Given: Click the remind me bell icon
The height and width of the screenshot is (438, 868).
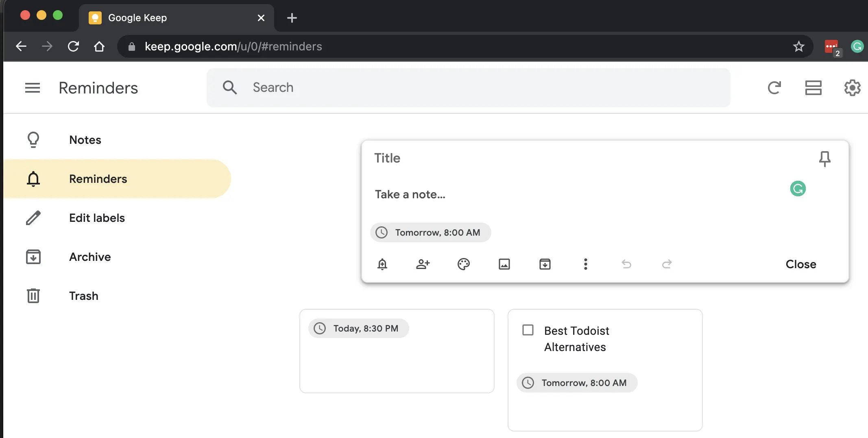Looking at the screenshot, I should tap(382, 264).
